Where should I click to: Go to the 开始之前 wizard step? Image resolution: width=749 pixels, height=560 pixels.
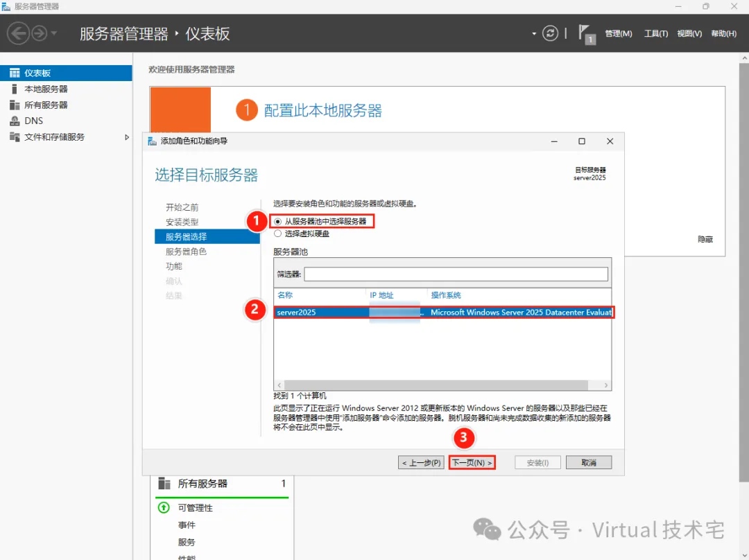(182, 207)
